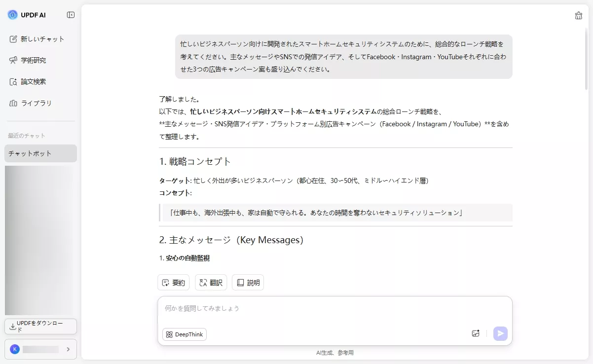Expand the user account row chevron

pyautogui.click(x=68, y=349)
